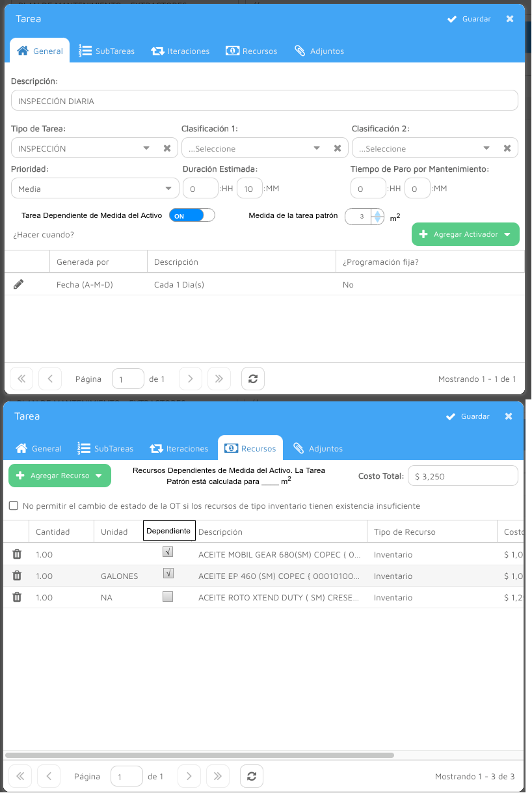Open Adjuntos tab in the Recursos dialog

(x=318, y=448)
